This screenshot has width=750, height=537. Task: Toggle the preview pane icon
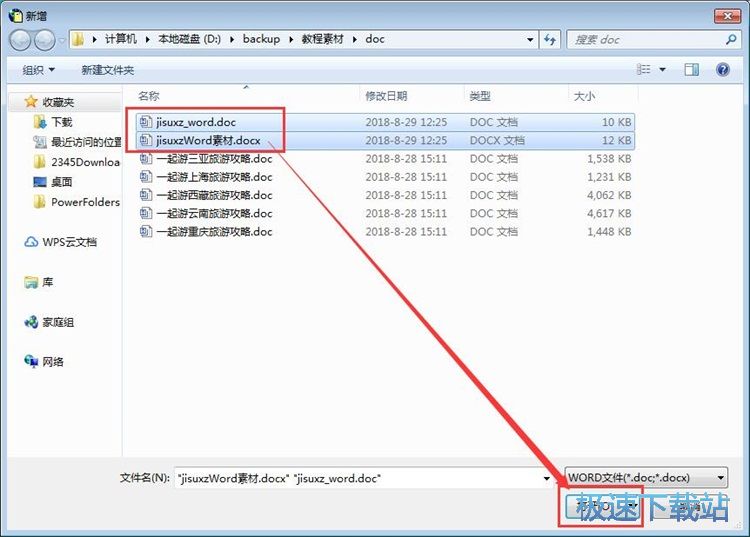pos(692,70)
